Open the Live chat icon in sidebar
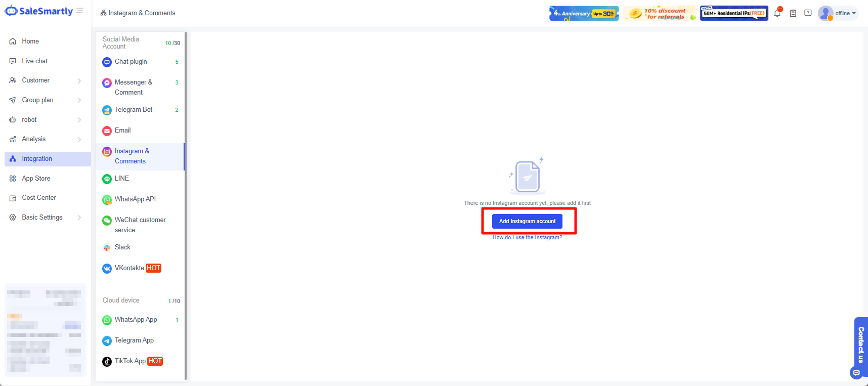 coord(13,61)
